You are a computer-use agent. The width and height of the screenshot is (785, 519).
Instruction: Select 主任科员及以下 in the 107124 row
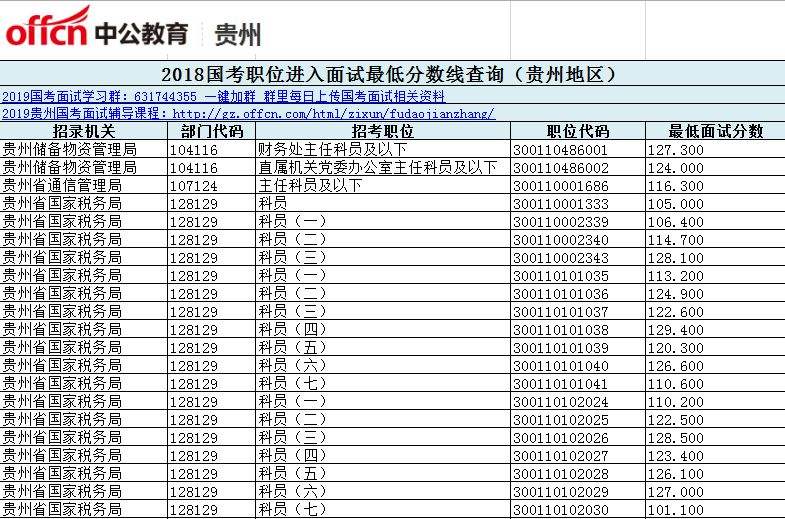[x=383, y=185]
